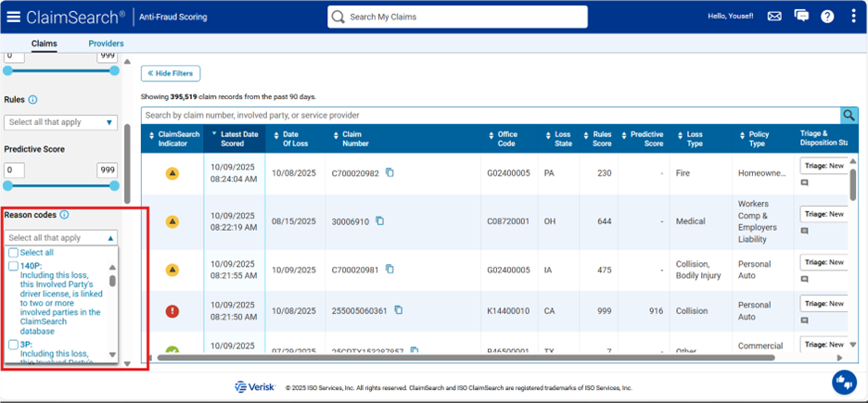Click warning indicator for claim C700020982
The height and width of the screenshot is (403, 868).
(172, 173)
